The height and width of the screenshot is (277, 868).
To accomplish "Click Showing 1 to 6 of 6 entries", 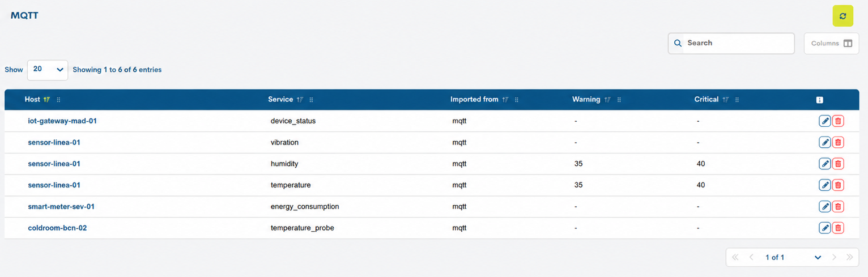I will pos(117,70).
